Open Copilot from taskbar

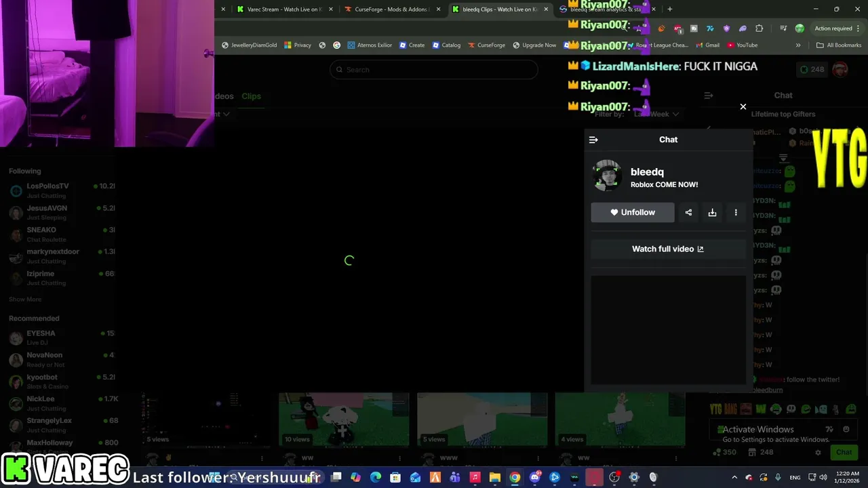pyautogui.click(x=356, y=477)
